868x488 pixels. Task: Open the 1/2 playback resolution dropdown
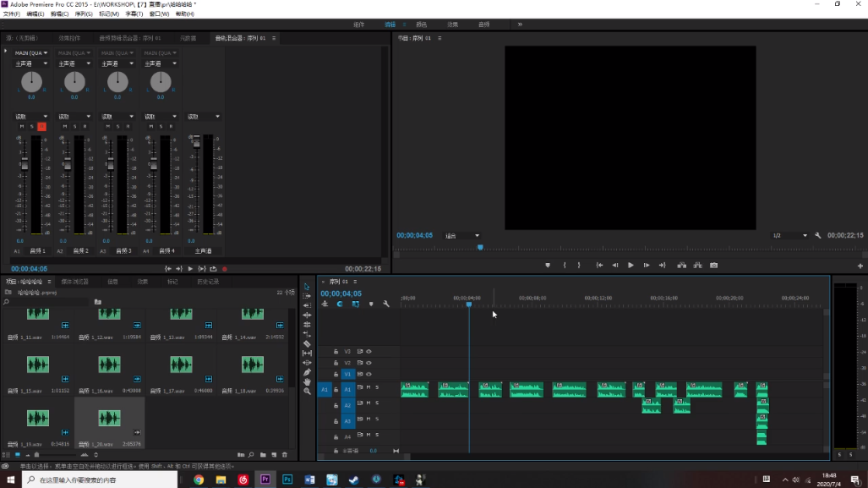pyautogui.click(x=790, y=235)
